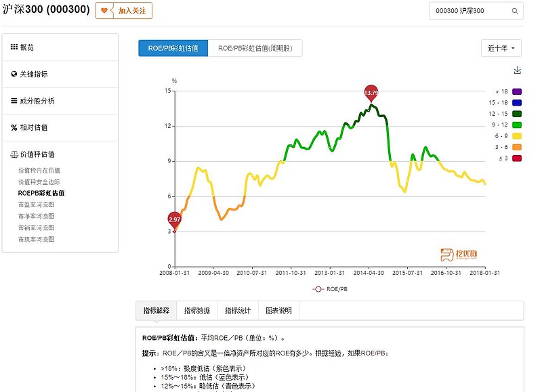
Task: Click the percent icon beside 相对估值
Action: point(14,128)
